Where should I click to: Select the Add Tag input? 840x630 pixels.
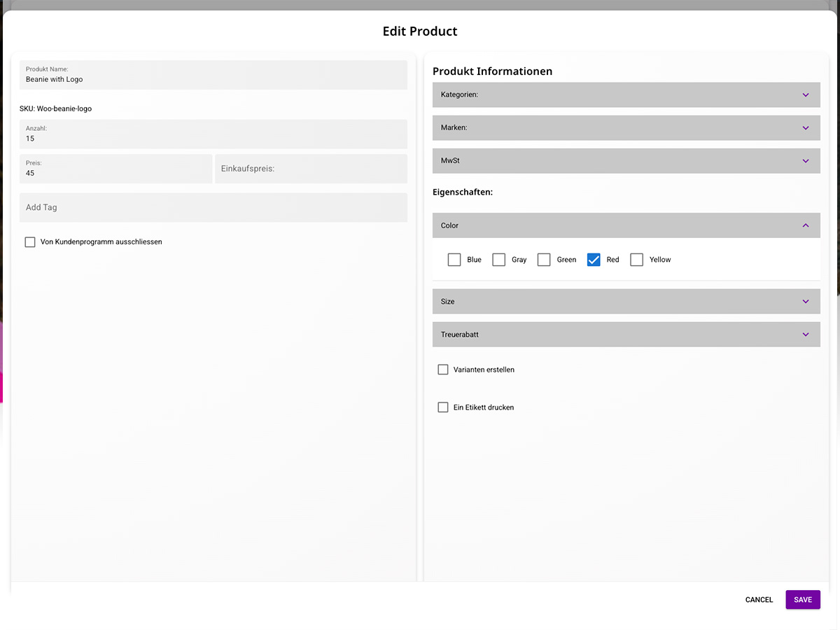click(x=213, y=208)
